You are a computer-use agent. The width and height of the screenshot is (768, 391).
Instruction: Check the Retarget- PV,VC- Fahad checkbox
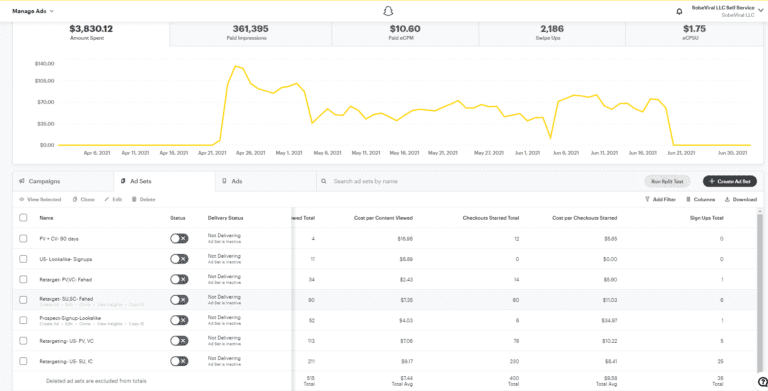click(23, 279)
